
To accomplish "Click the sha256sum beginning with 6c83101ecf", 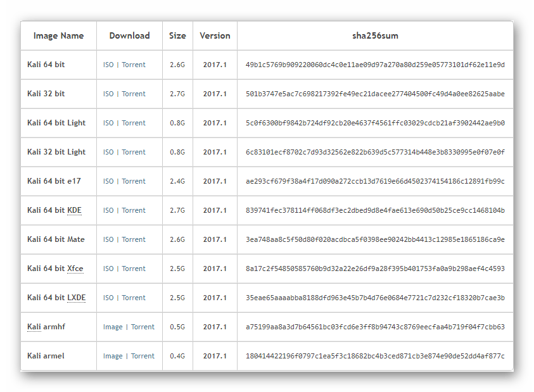I will point(375,152).
